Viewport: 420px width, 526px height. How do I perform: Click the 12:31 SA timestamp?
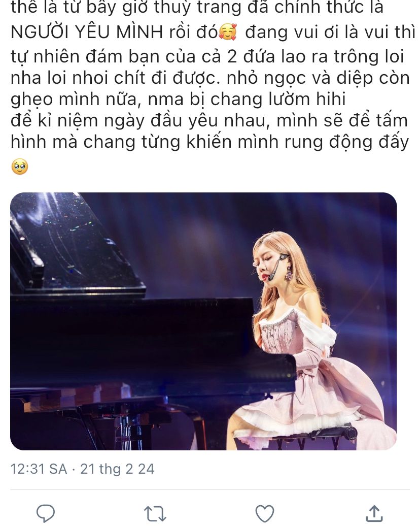pyautogui.click(x=39, y=469)
